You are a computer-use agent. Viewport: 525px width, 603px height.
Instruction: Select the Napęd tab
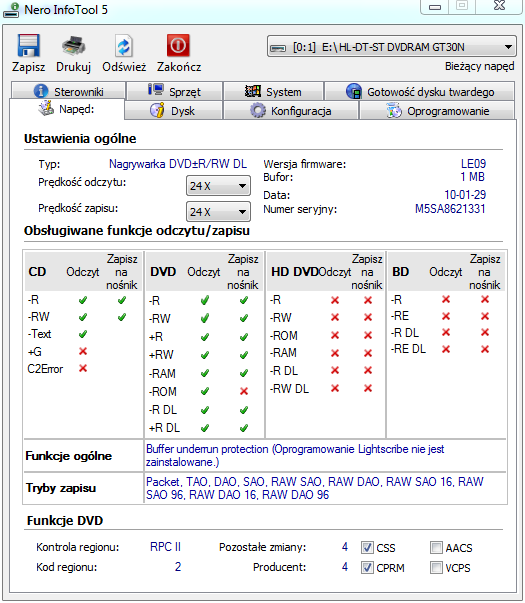point(67,109)
